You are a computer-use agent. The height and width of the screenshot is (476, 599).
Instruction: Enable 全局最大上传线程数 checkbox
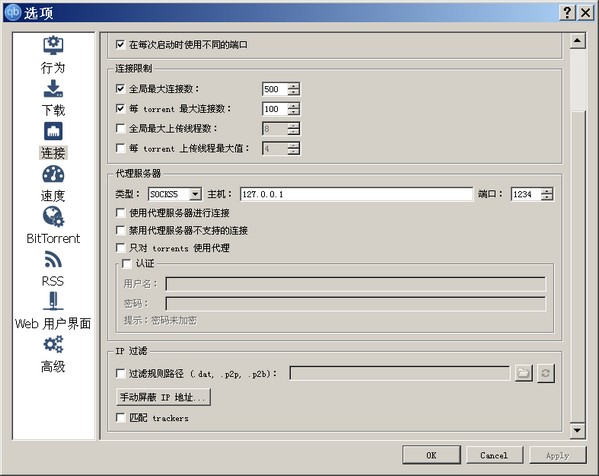(x=120, y=128)
